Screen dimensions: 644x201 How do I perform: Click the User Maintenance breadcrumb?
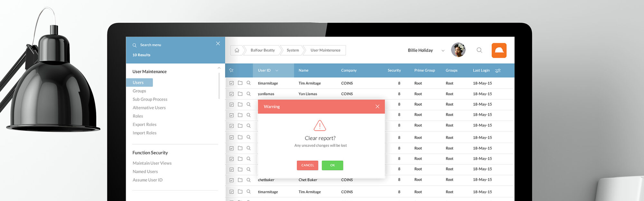coord(326,50)
